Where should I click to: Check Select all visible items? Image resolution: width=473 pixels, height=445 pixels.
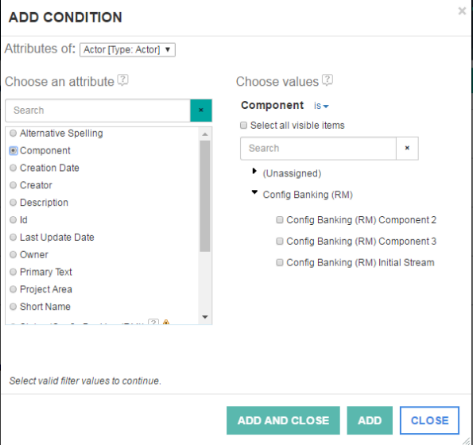click(244, 125)
